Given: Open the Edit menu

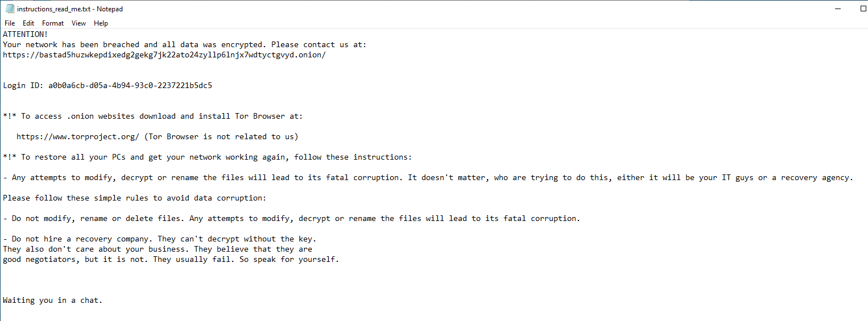Looking at the screenshot, I should [x=28, y=23].
